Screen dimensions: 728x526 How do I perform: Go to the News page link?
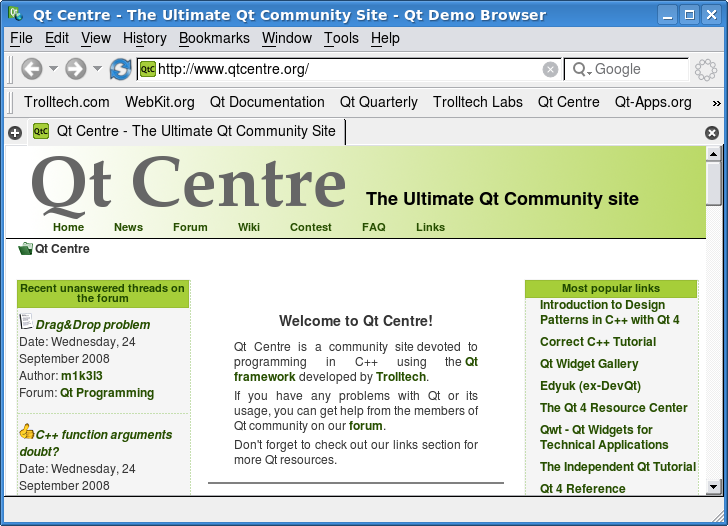128,227
